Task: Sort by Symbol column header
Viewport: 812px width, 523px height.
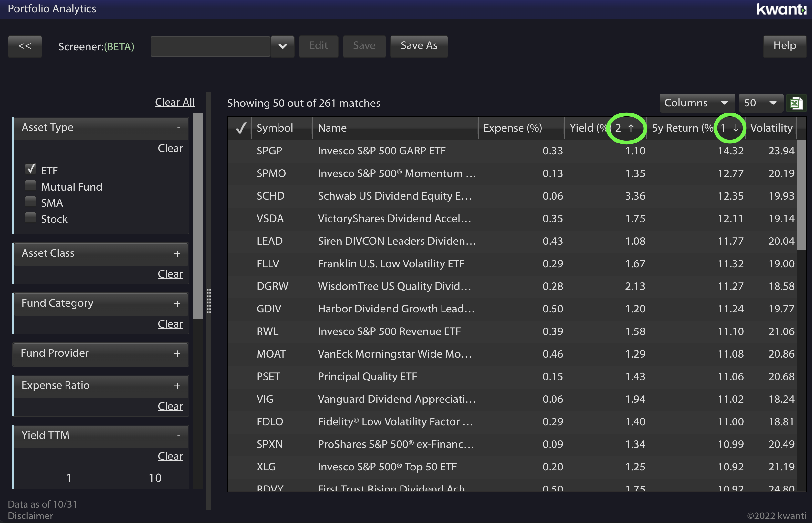Action: (282, 128)
